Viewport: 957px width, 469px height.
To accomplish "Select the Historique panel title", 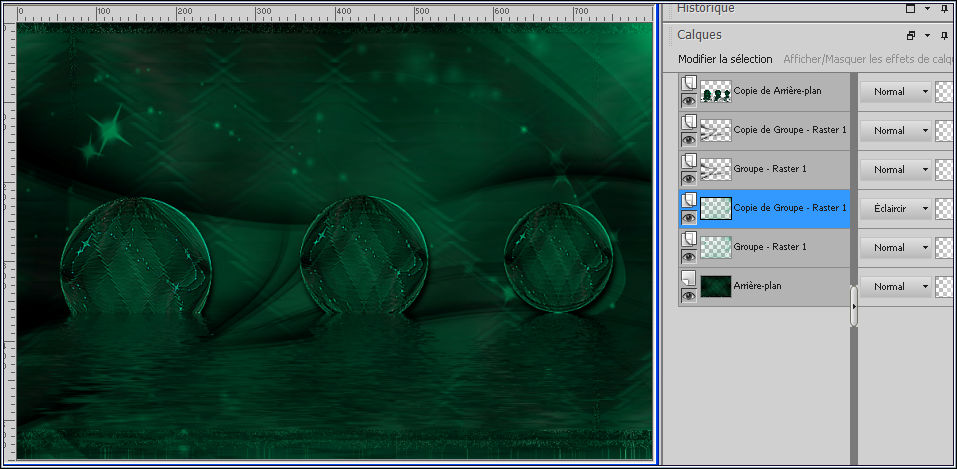I will click(706, 9).
